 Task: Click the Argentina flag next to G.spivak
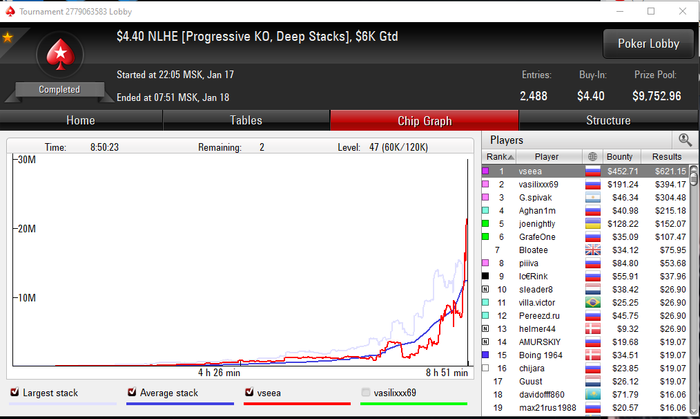[592, 198]
